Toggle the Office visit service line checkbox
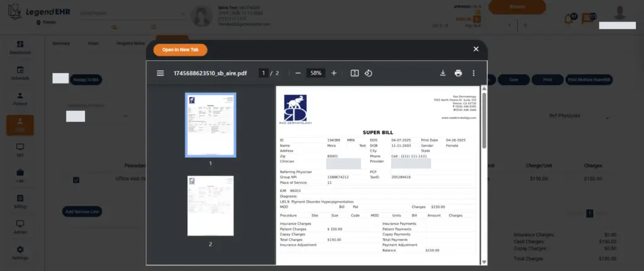 click(x=76, y=179)
